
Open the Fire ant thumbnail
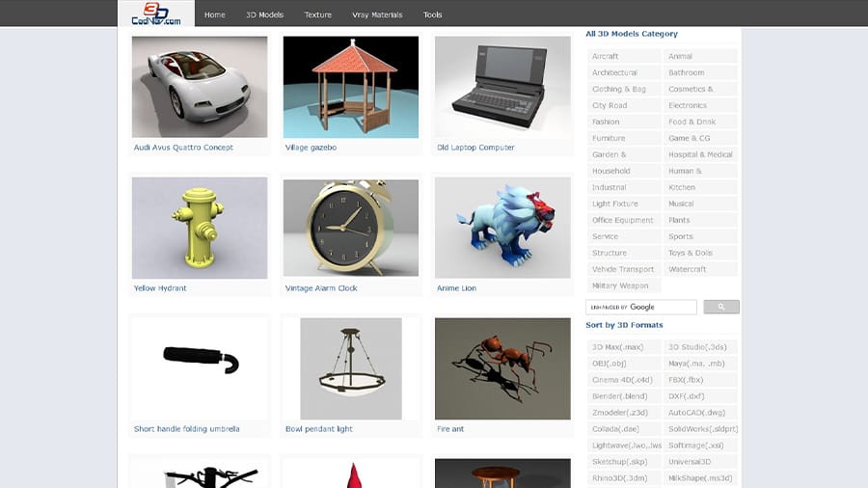click(502, 368)
